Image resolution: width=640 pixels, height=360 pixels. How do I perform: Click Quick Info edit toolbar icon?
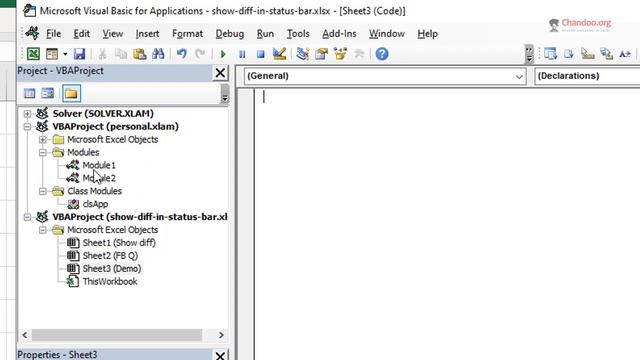click(x=588, y=54)
